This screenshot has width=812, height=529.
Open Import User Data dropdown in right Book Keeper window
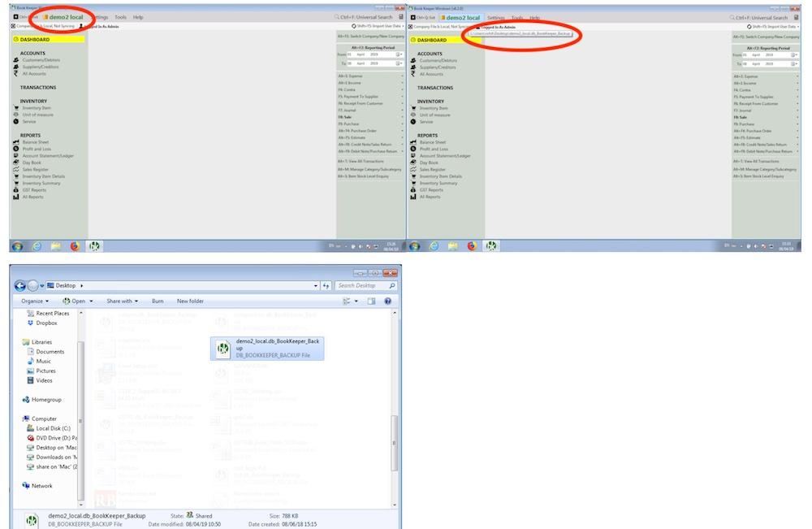pyautogui.click(x=797, y=27)
